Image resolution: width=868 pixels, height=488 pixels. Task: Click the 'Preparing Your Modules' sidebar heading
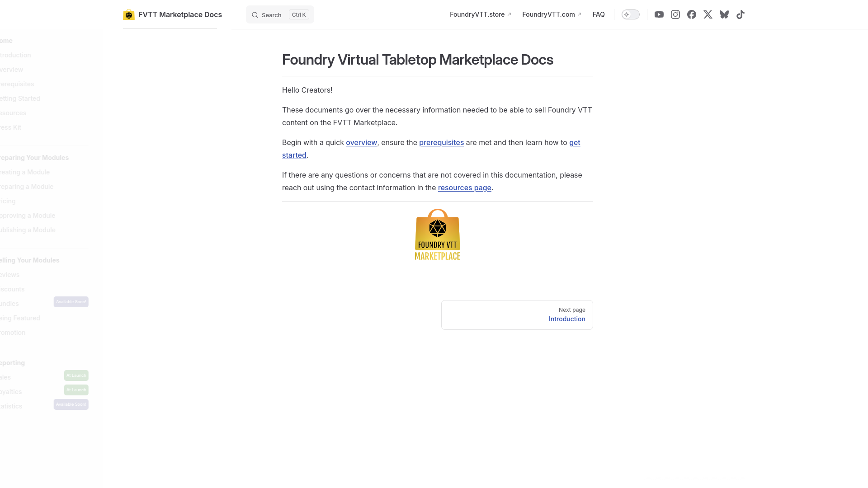34,158
